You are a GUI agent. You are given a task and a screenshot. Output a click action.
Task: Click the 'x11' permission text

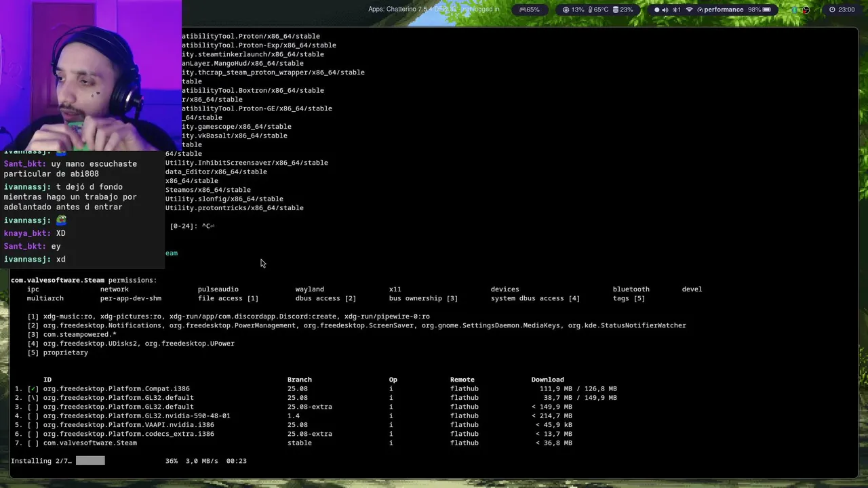[395, 289]
